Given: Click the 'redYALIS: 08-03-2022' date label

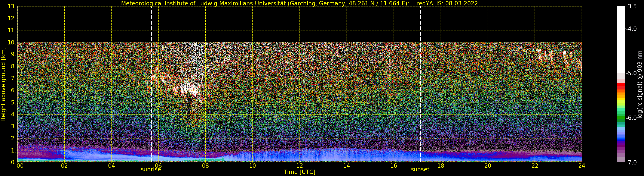Looking at the screenshot, I should (x=447, y=3).
